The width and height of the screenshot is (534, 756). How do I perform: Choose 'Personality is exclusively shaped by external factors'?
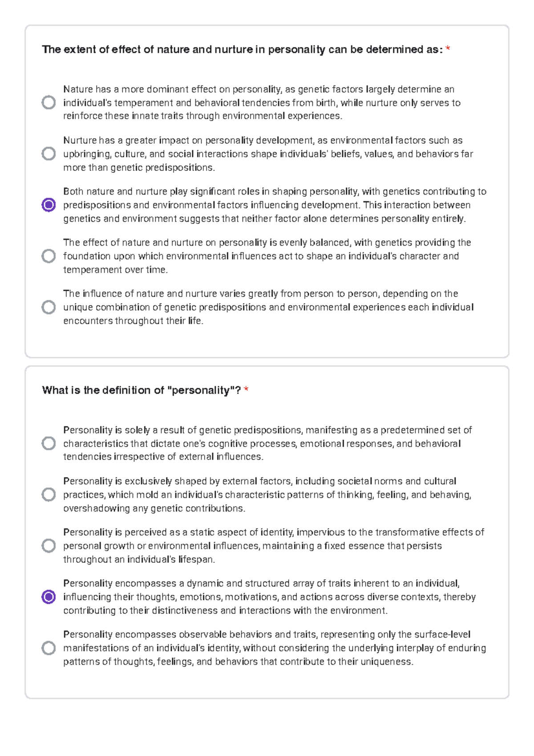pos(49,493)
